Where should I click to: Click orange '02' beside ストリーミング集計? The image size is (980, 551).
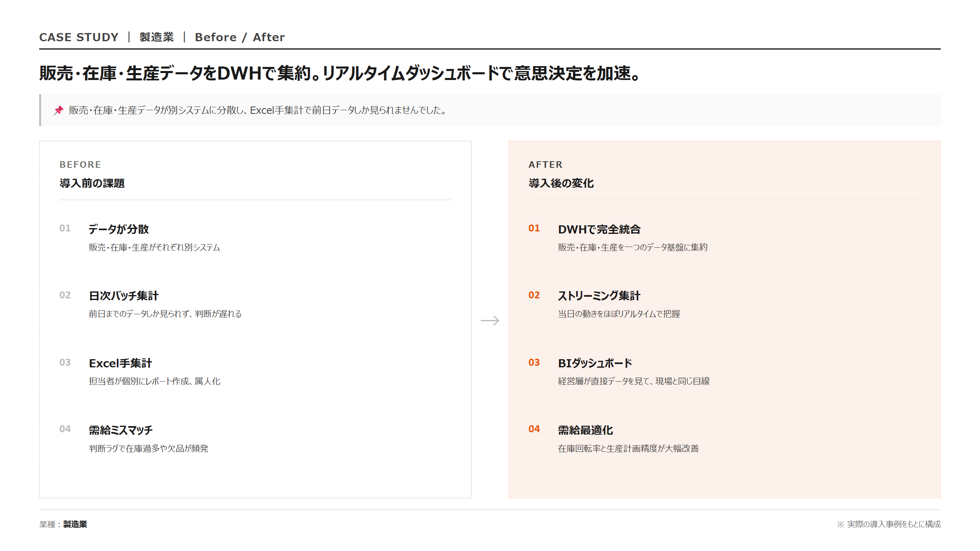point(534,295)
